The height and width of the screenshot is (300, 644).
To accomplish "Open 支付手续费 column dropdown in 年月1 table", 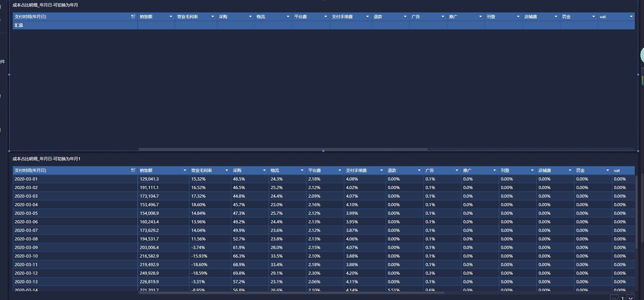I will coord(382,170).
